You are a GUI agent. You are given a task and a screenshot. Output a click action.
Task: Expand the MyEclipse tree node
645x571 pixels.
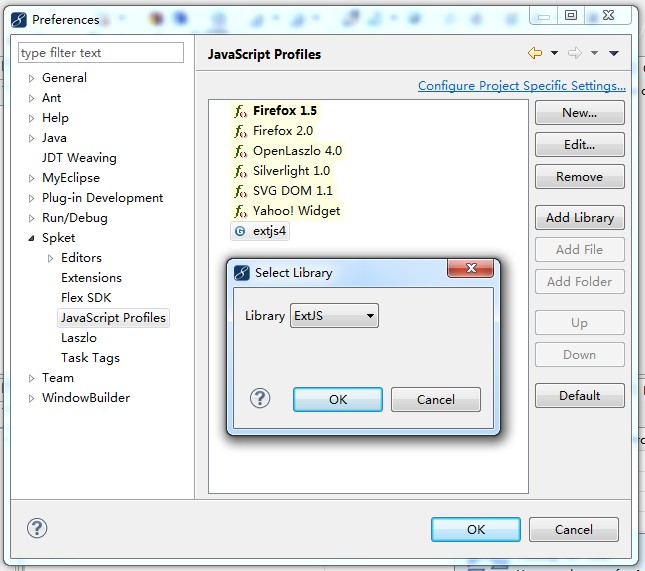(x=31, y=178)
